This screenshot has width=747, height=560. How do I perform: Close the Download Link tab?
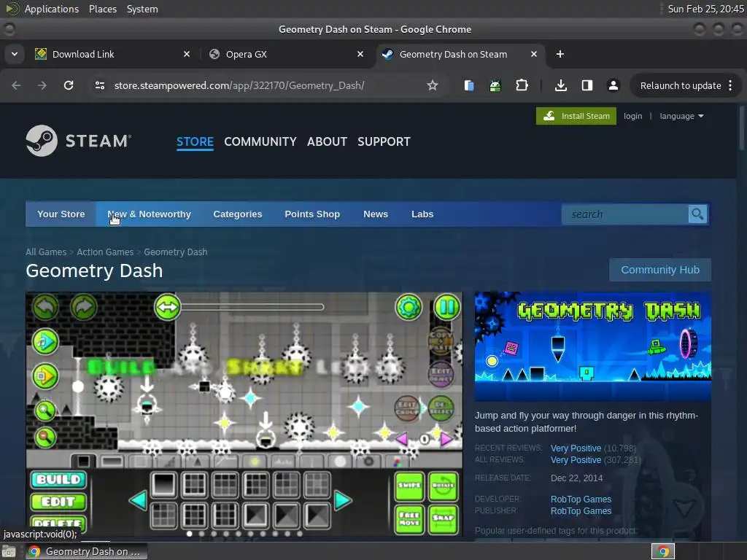187,54
